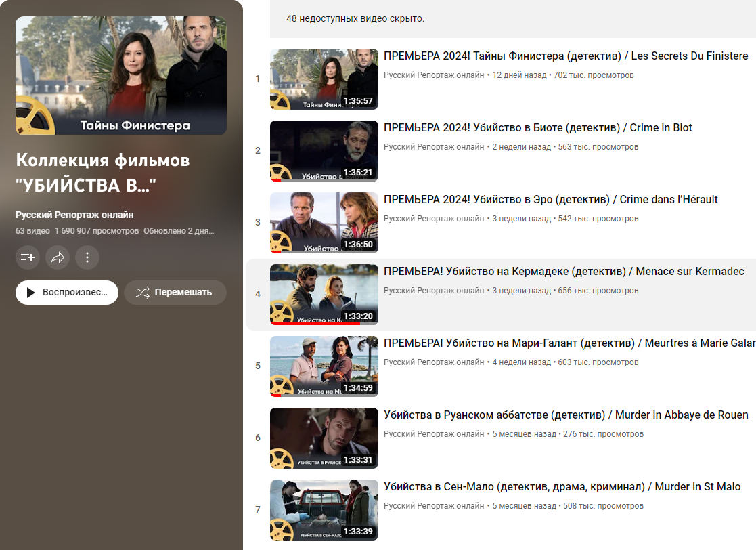This screenshot has height=550, width=756.
Task: Click the Перемешать shuffle button
Action: pos(175,293)
